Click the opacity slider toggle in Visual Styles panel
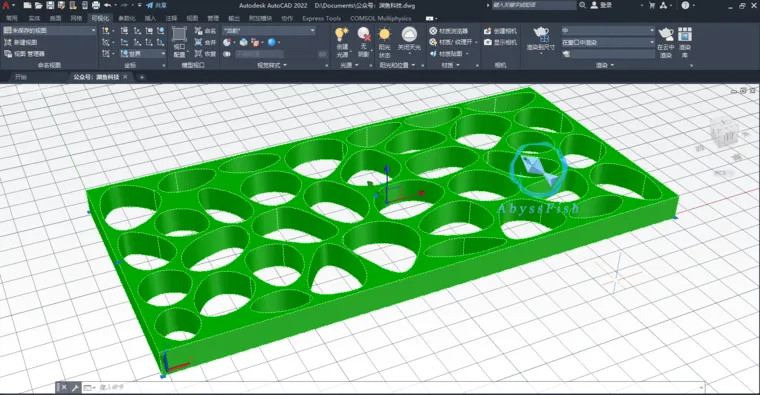Viewport: 760px width, 395px height. tap(227, 54)
